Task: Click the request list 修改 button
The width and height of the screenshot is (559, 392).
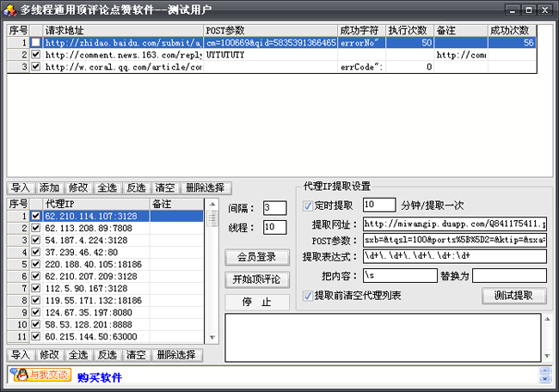Action: pyautogui.click(x=78, y=187)
